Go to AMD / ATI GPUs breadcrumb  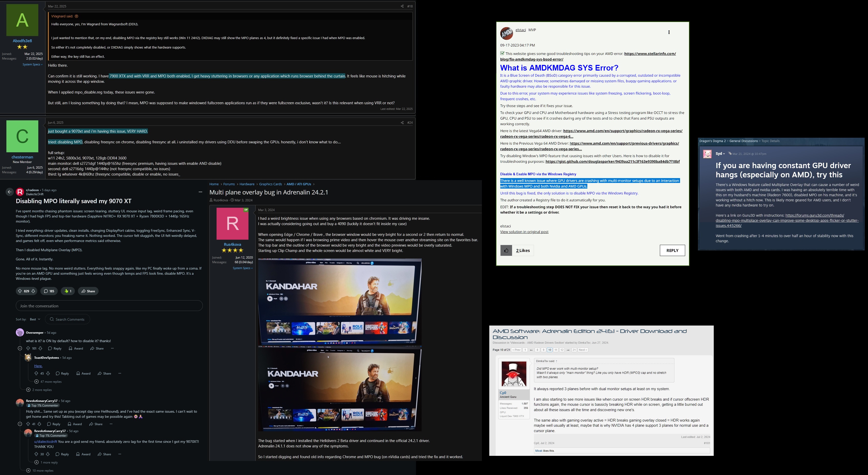pos(299,184)
